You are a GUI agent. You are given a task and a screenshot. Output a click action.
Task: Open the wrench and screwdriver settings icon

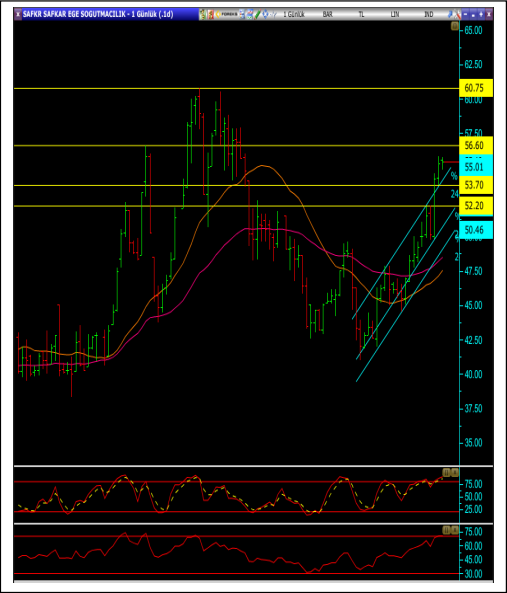click(457, 14)
